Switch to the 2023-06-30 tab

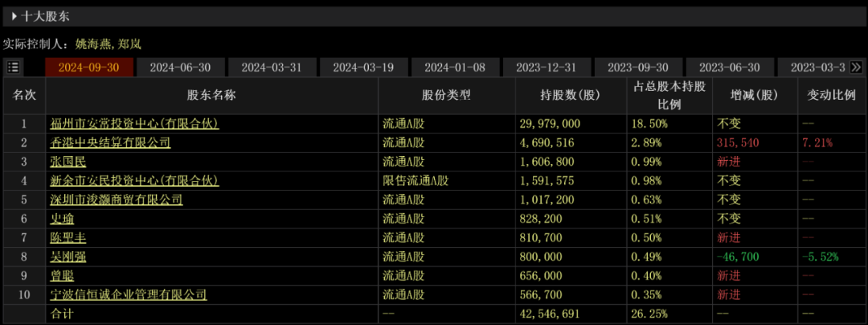(730, 68)
